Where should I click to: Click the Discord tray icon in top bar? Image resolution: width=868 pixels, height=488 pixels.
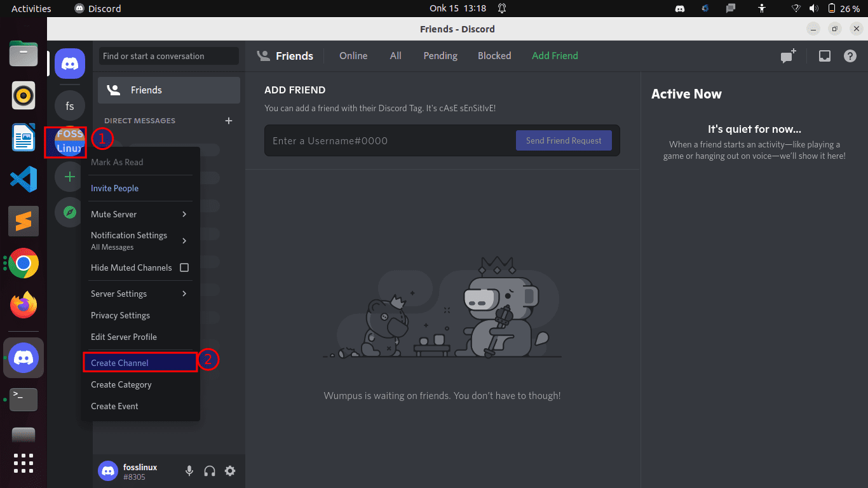(680, 8)
